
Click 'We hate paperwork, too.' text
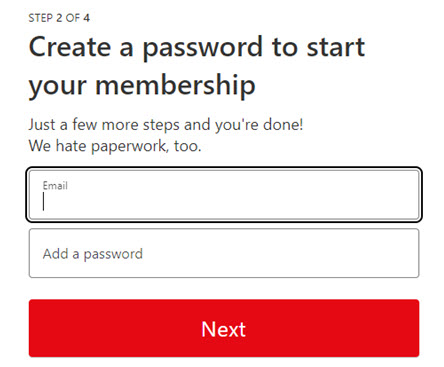(x=115, y=146)
